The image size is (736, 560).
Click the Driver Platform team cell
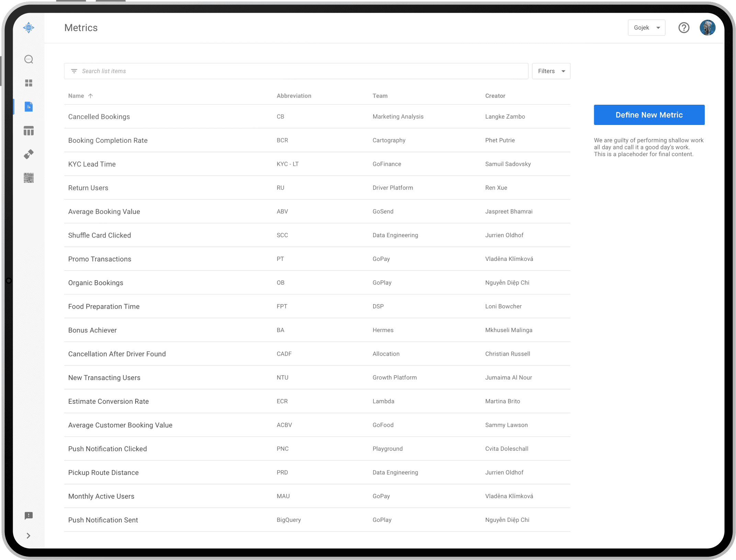point(393,187)
